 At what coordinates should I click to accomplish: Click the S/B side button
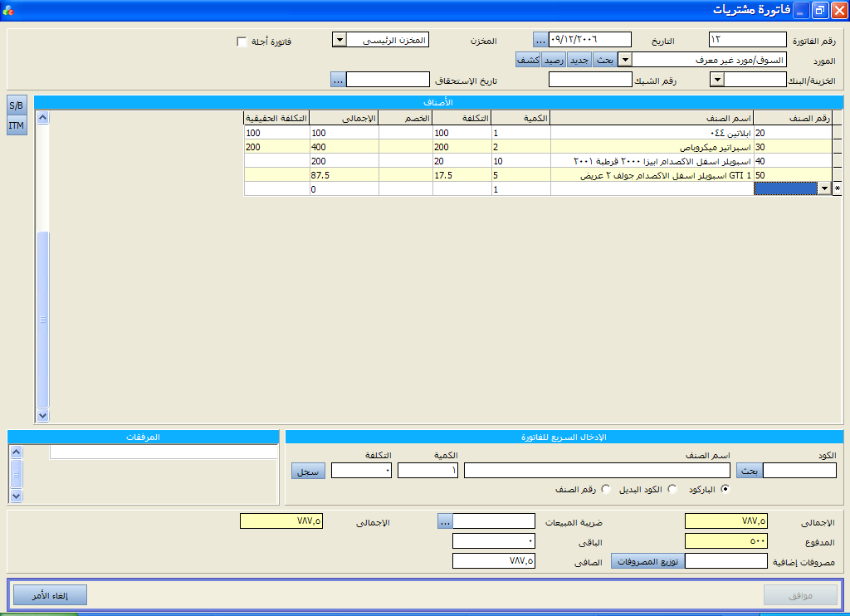click(x=17, y=105)
